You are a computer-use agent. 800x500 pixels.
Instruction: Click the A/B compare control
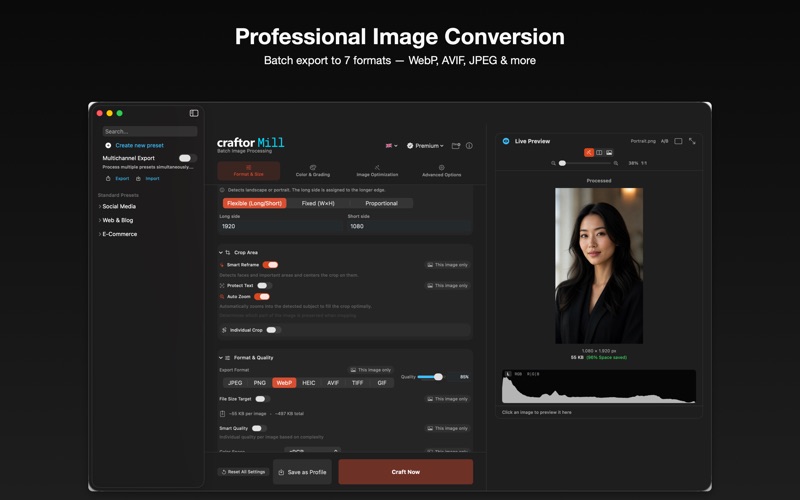(664, 141)
